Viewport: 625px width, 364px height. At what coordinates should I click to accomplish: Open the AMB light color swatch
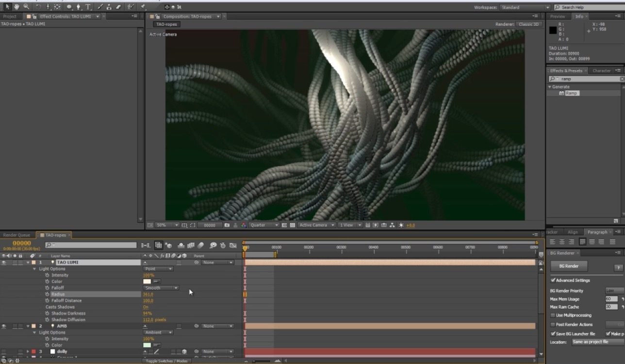point(147,345)
